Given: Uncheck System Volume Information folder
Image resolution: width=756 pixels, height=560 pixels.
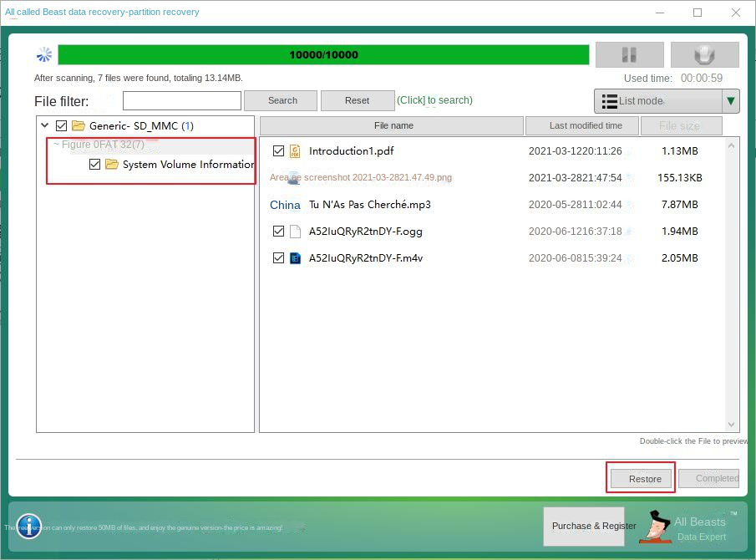Looking at the screenshot, I should point(94,164).
